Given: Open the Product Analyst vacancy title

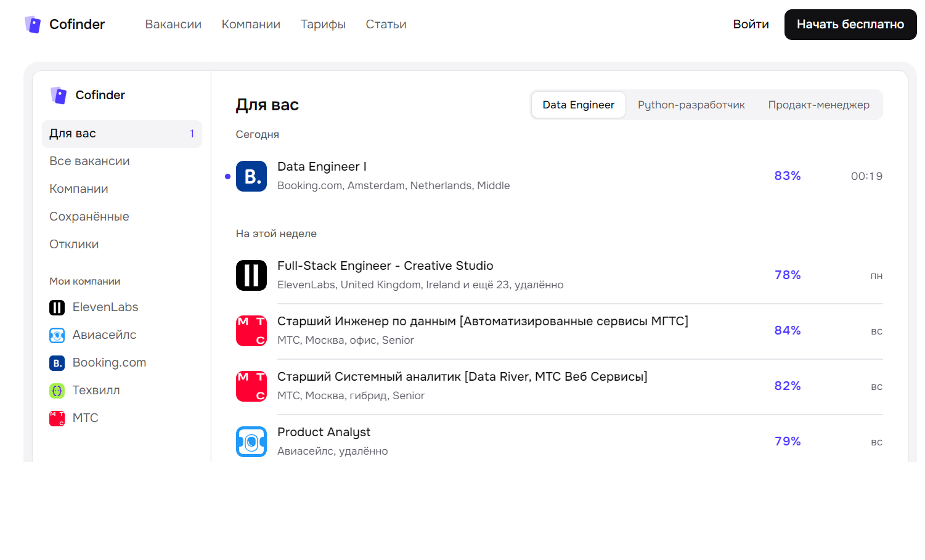Looking at the screenshot, I should click(324, 432).
